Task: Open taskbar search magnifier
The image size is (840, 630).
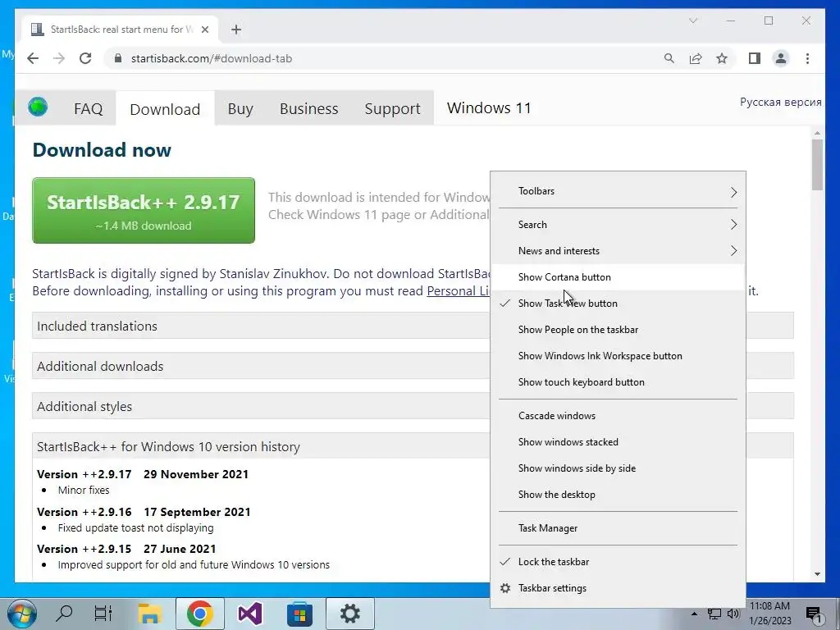Action: 64,614
